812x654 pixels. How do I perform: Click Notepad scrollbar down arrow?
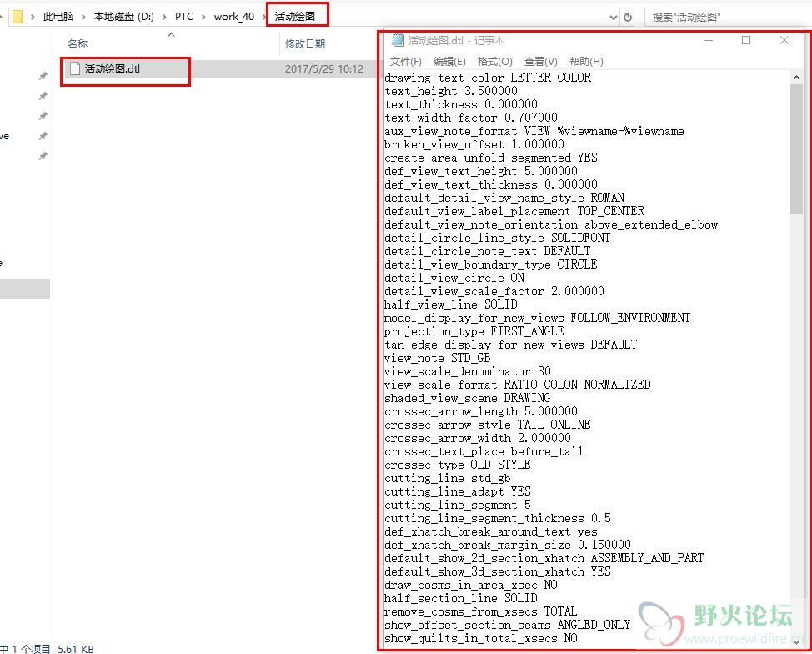pyautogui.click(x=796, y=641)
